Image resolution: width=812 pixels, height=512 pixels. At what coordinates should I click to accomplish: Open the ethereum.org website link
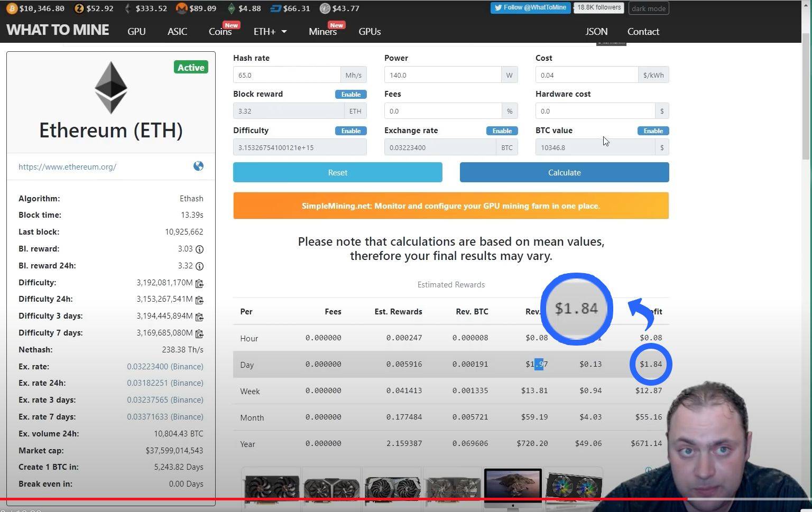pyautogui.click(x=67, y=166)
